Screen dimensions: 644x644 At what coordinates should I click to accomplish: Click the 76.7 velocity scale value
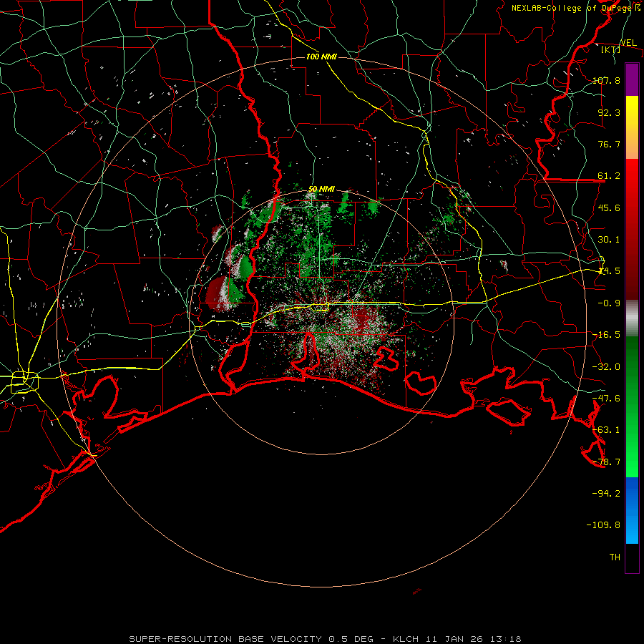pyautogui.click(x=609, y=144)
